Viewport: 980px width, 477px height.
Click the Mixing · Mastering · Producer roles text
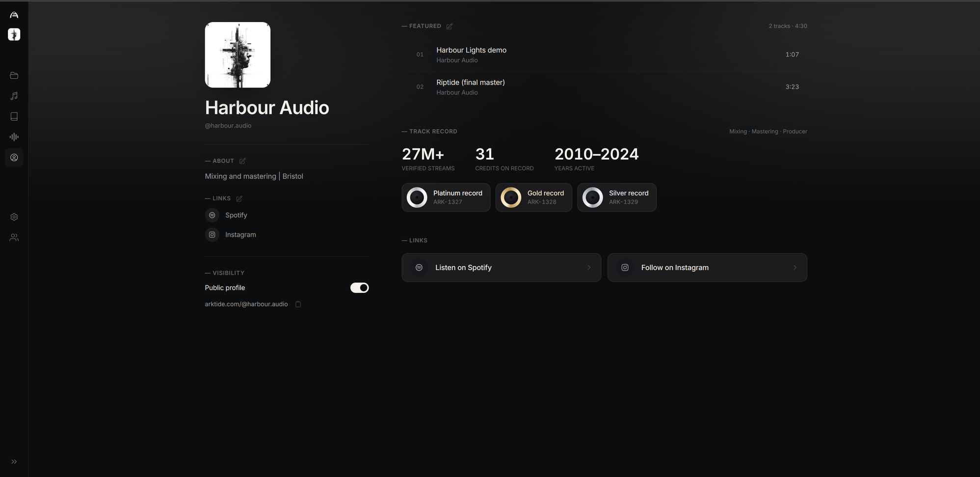point(768,132)
